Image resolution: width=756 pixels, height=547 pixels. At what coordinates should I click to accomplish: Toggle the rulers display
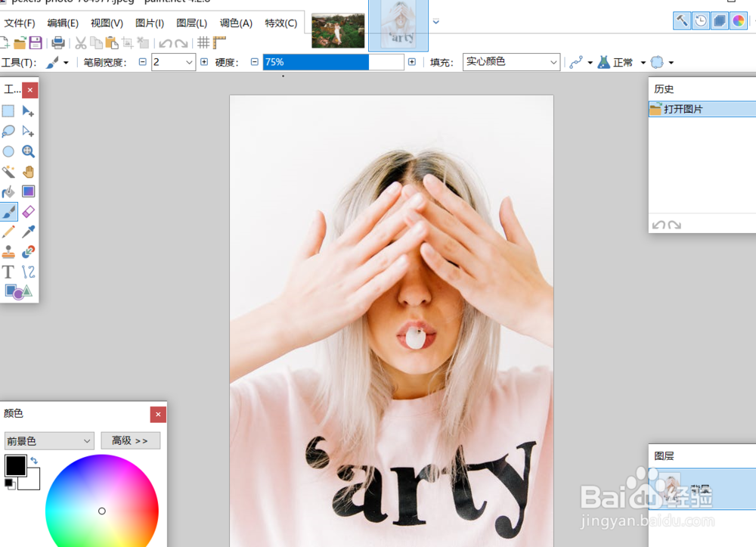point(219,43)
